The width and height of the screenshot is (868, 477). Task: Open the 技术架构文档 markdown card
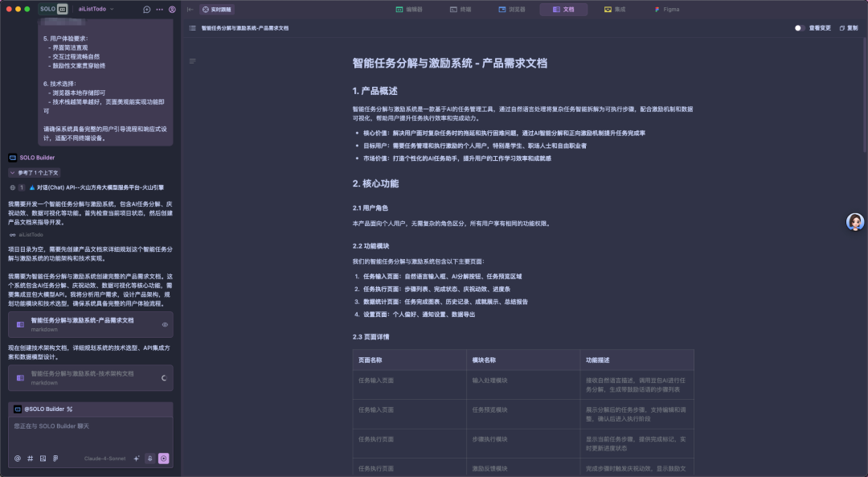90,378
